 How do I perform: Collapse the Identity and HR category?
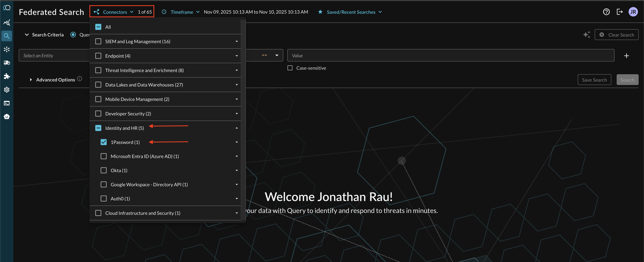(236, 128)
